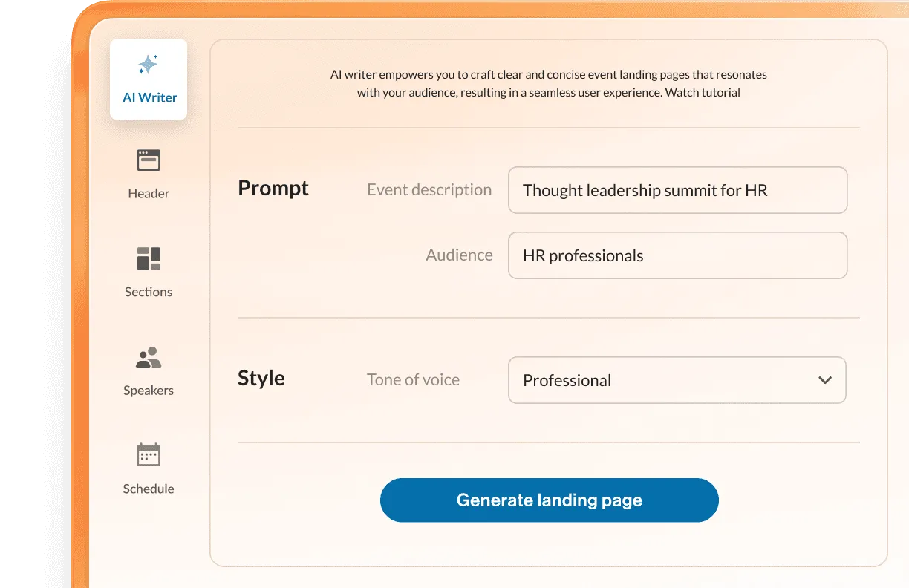Open the Schedule calendar icon
Viewport: 909px width, 588px height.
pyautogui.click(x=148, y=454)
